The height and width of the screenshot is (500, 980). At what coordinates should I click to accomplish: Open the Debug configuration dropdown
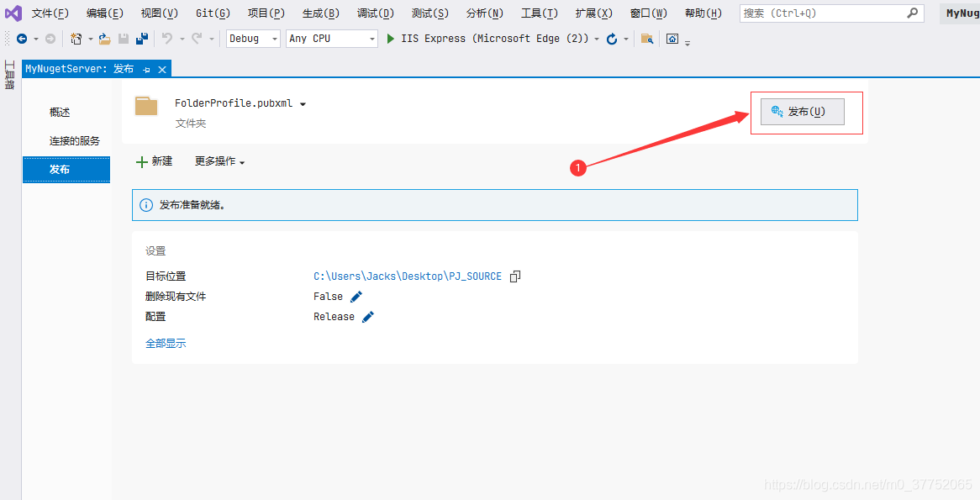[252, 39]
